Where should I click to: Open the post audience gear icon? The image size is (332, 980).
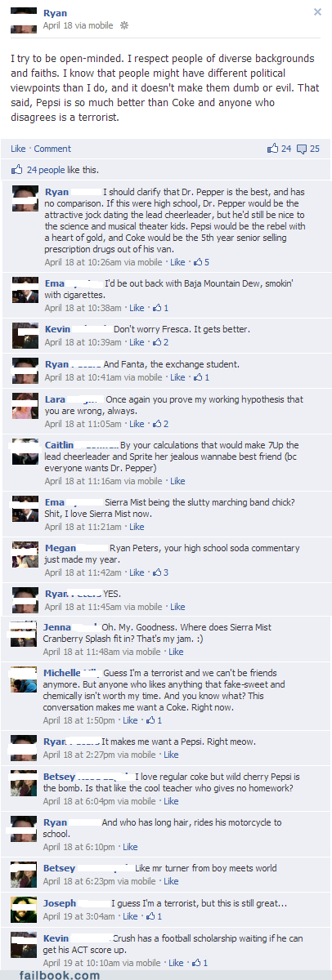pos(124,25)
